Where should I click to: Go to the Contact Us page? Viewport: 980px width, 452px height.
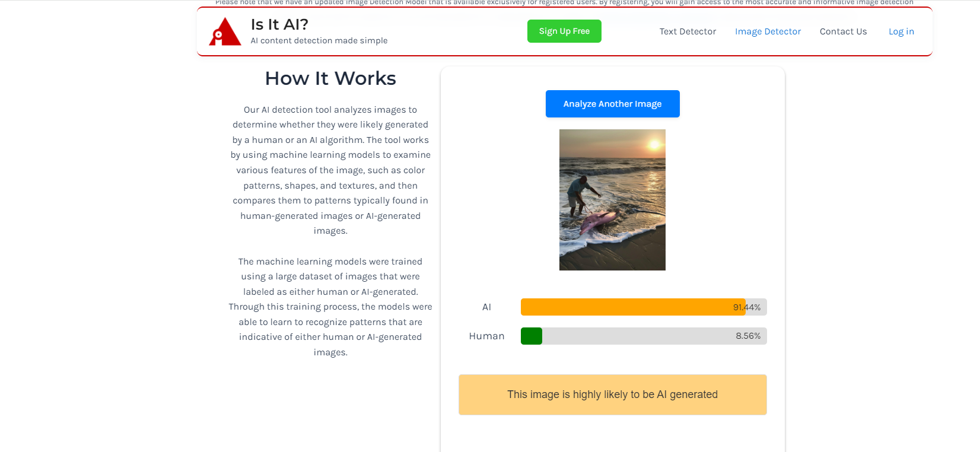point(843,31)
